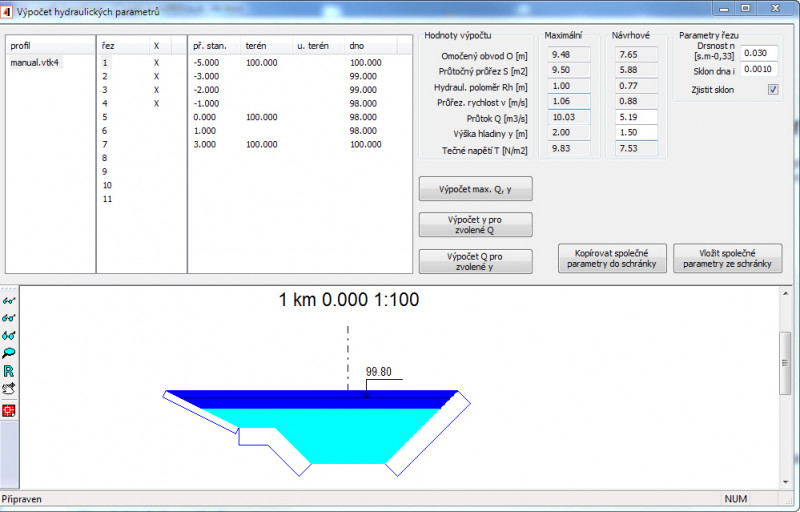Click maximal Průřez. rychlost field 1.06
800x512 pixels.
tap(569, 101)
